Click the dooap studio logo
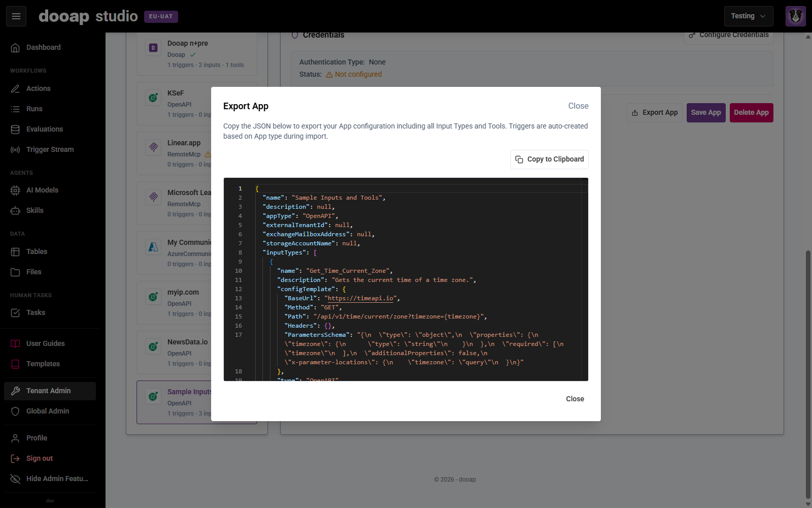The width and height of the screenshot is (812, 508). (x=88, y=16)
